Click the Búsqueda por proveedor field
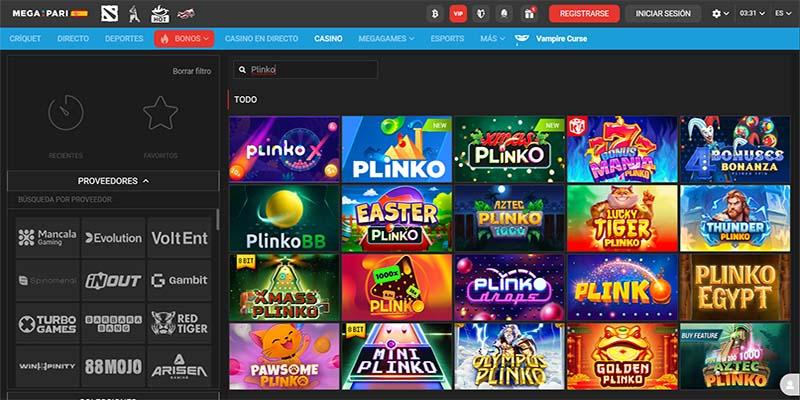This screenshot has height=400, width=800. [113, 199]
